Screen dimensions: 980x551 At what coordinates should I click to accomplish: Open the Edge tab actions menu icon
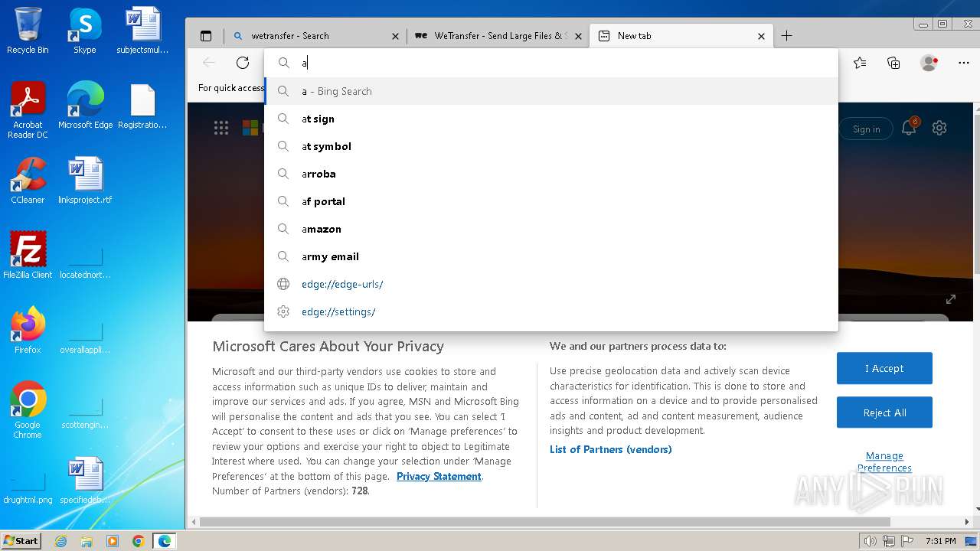tap(206, 36)
